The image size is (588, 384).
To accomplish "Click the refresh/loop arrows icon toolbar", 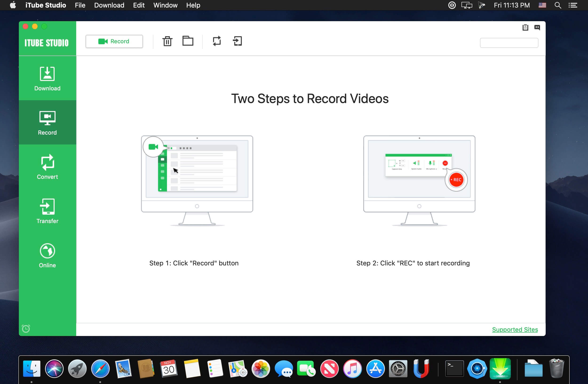I will 216,42.
